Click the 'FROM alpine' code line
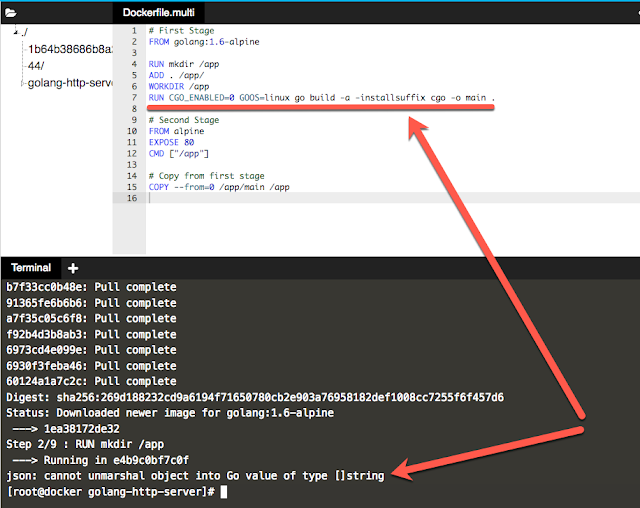The width and height of the screenshot is (640, 508). (x=176, y=131)
